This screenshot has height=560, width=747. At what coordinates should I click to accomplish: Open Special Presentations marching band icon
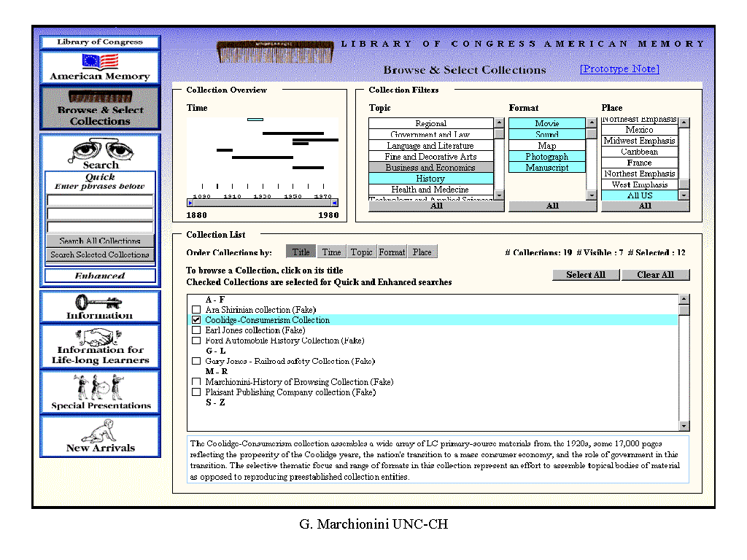click(x=100, y=387)
